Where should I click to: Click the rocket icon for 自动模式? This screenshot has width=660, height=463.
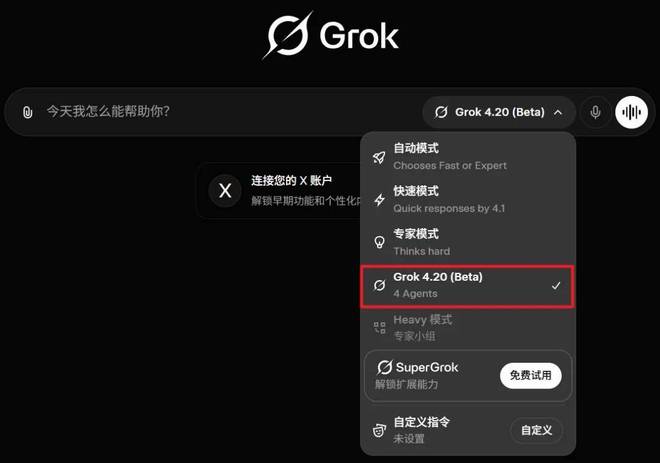pos(379,157)
